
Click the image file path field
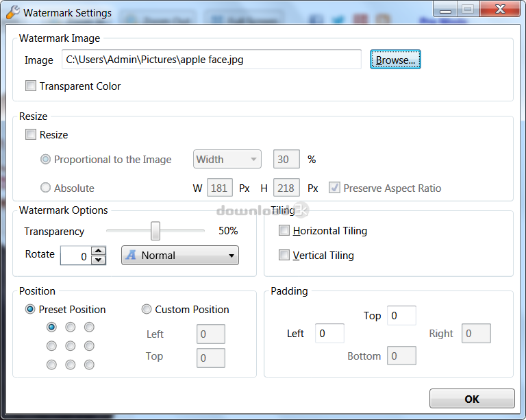click(x=211, y=60)
